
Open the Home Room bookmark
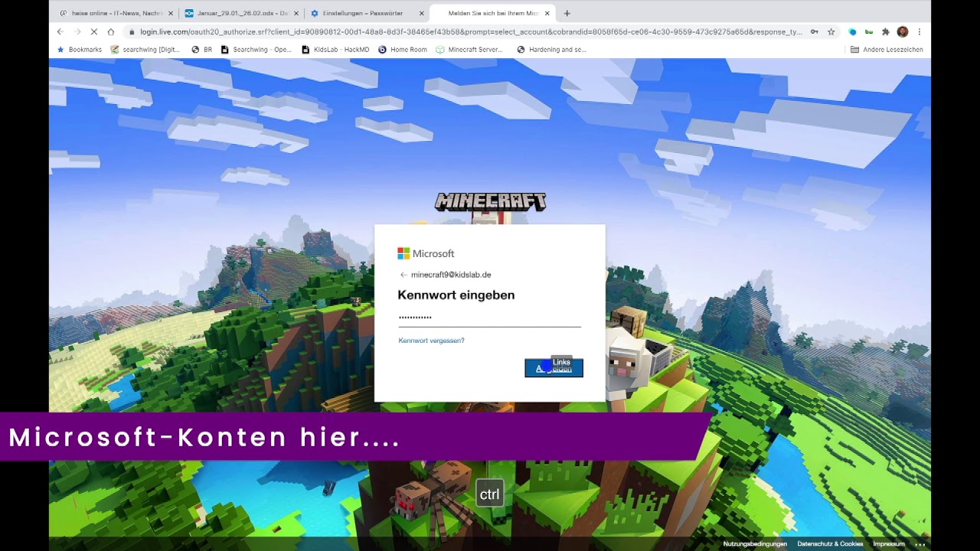pyautogui.click(x=403, y=50)
